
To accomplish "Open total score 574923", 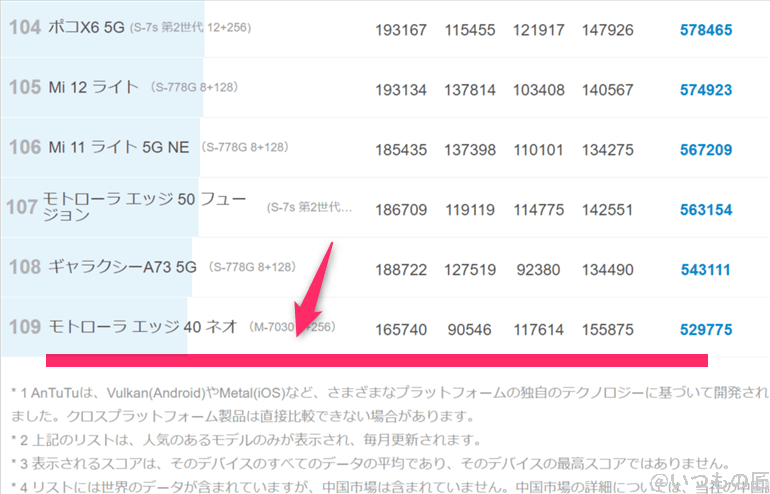I will tap(706, 90).
